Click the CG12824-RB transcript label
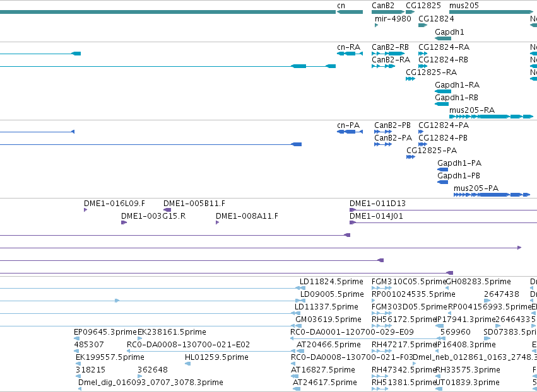The image size is (537, 392). click(x=443, y=60)
